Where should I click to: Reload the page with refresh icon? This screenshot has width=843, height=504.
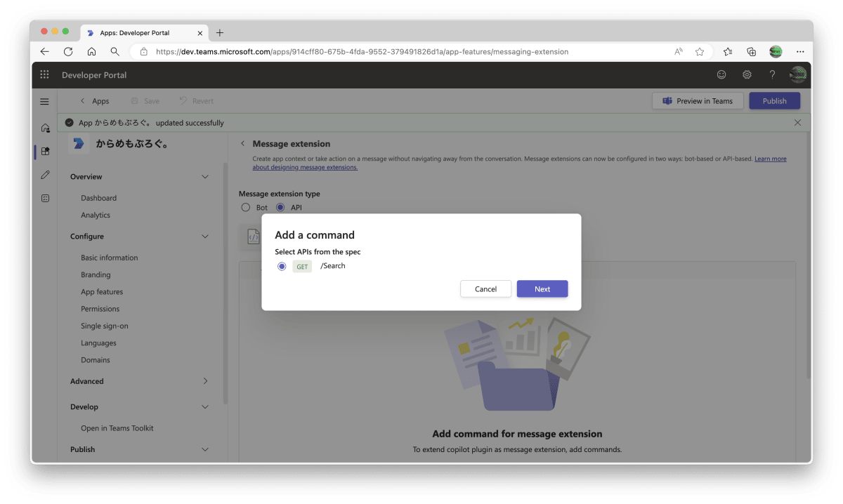point(68,51)
